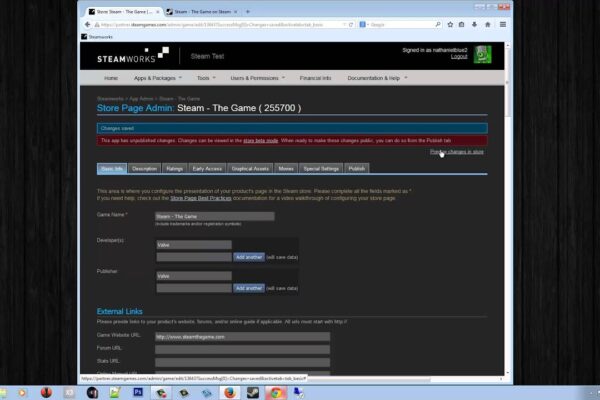Click the Game Website URL field
Screen dimensions: 600x400
(x=242, y=337)
